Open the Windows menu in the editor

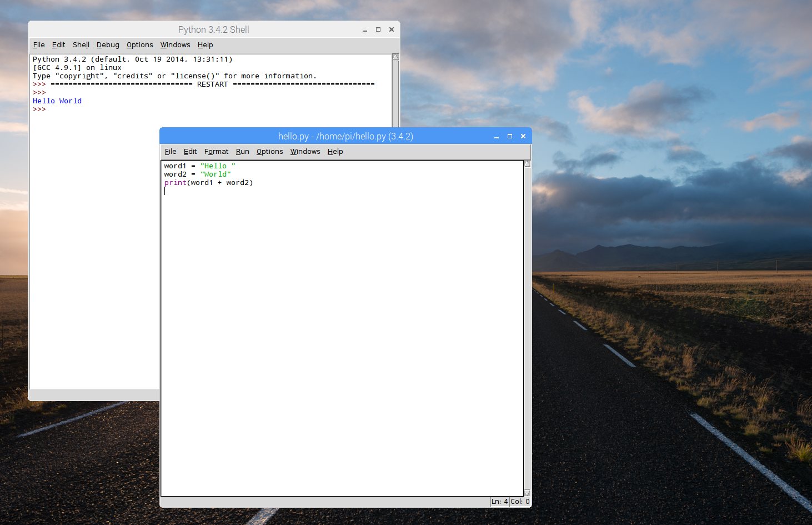coord(305,151)
